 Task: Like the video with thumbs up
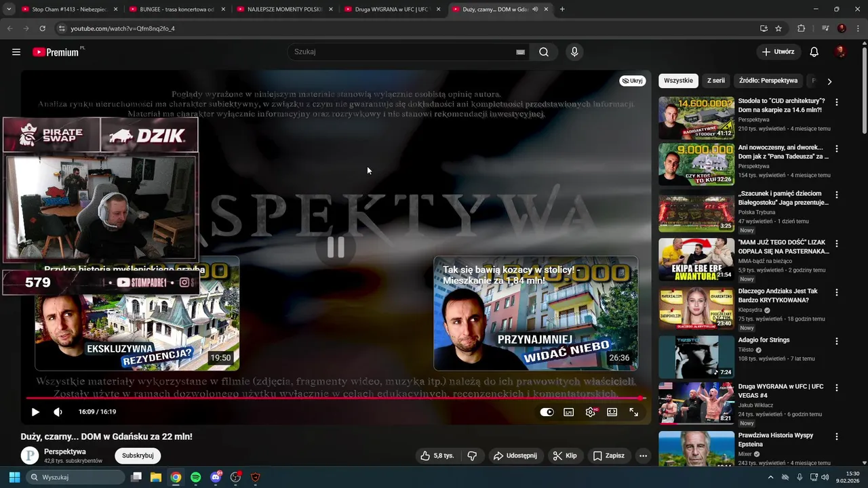(x=437, y=455)
